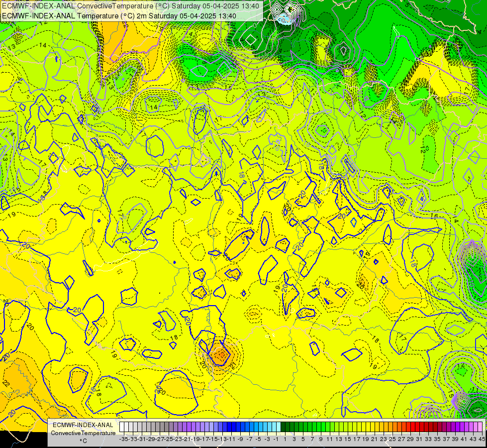Click the legend scale value '17'
Viewport: 487px width, 448px height.
click(x=357, y=440)
